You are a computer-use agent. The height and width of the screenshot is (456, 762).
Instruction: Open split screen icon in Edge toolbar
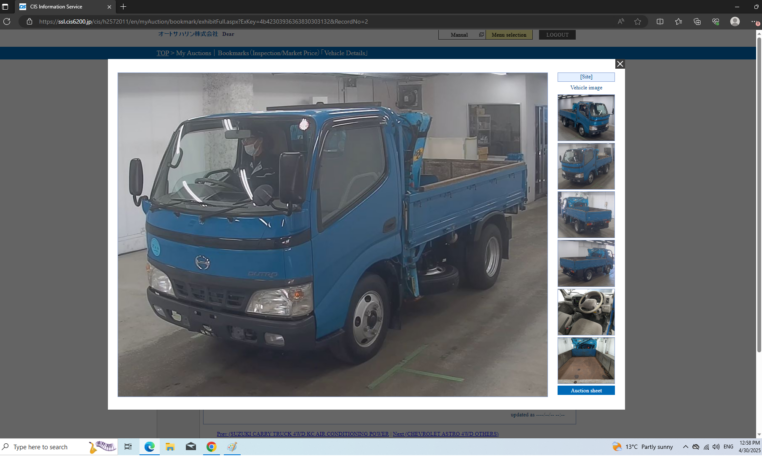click(x=660, y=21)
